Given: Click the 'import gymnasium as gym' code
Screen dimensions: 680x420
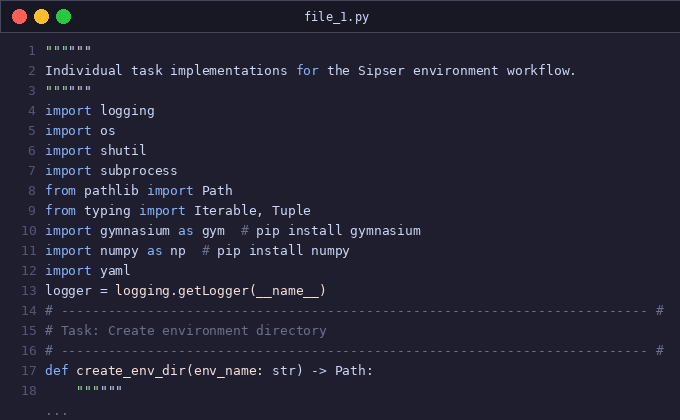Looking at the screenshot, I should coord(135,230).
